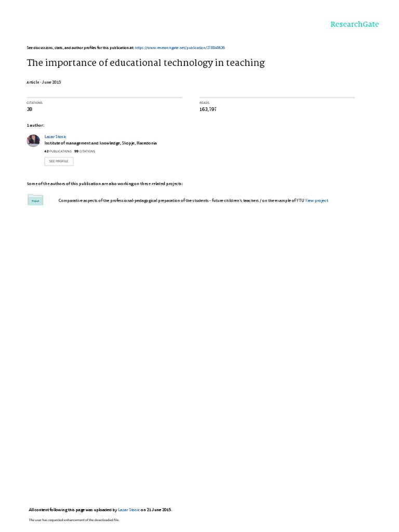Screen dimensions: 399x532
Task: Click the author profile photo avatar
Action: tap(33, 140)
